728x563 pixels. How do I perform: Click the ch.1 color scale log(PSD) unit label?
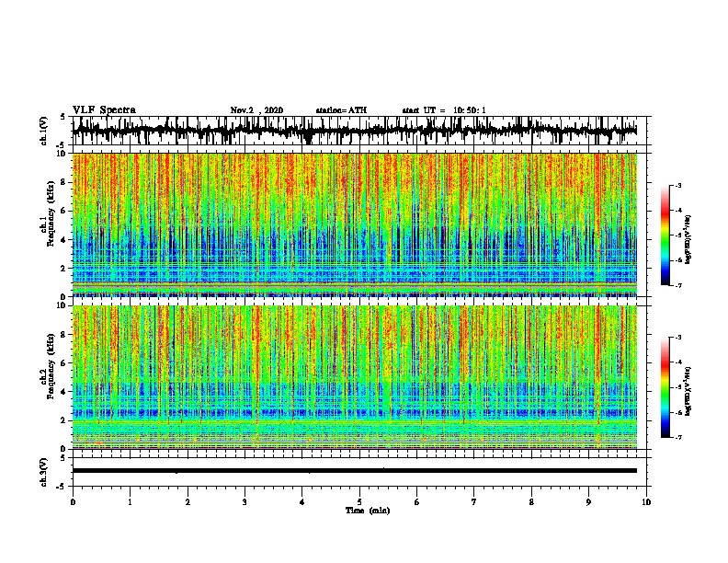[688, 240]
